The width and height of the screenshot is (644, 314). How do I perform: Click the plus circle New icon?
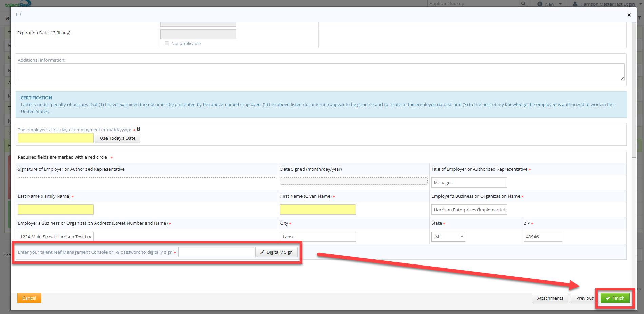click(540, 4)
